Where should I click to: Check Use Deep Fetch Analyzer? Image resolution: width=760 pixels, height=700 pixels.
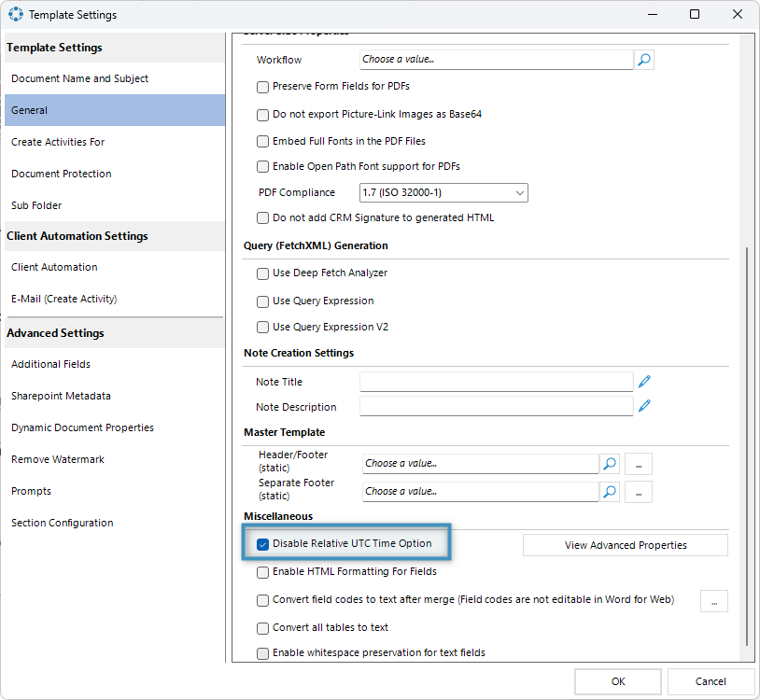(x=263, y=273)
